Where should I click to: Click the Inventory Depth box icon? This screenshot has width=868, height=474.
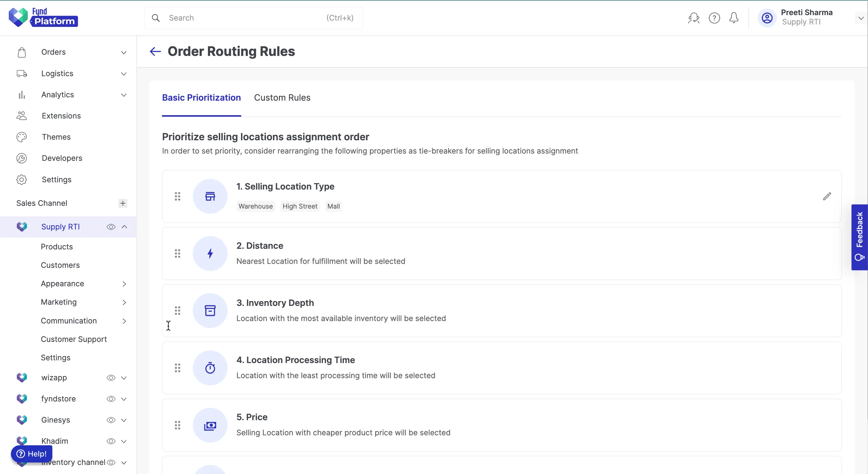tap(210, 310)
